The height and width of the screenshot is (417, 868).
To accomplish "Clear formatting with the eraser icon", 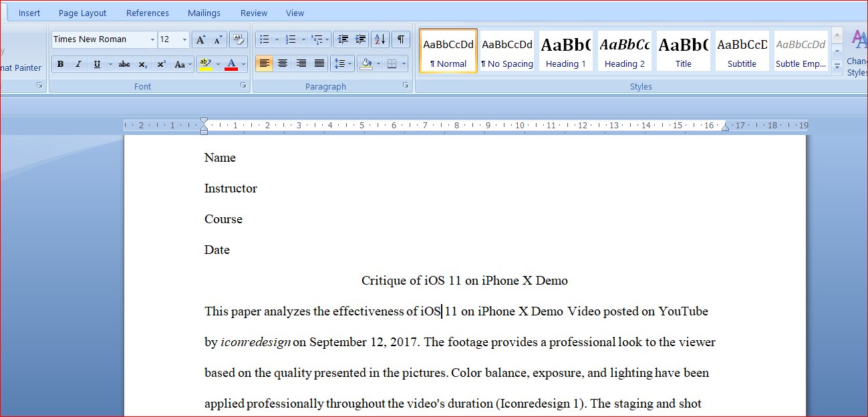I will [238, 39].
